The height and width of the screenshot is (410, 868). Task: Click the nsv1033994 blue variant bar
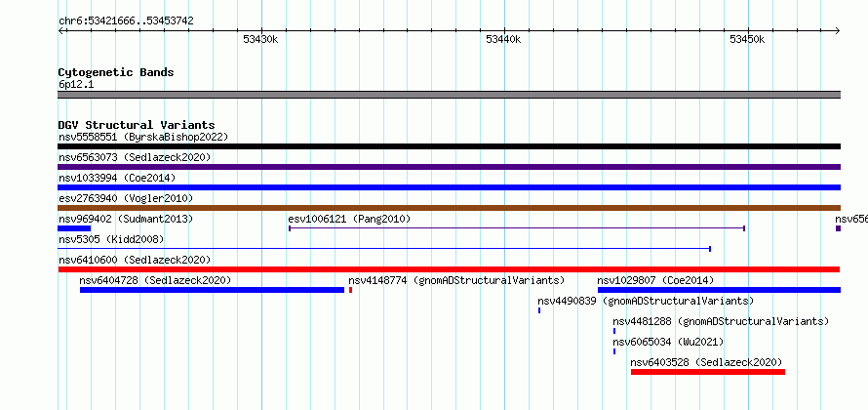(449, 187)
